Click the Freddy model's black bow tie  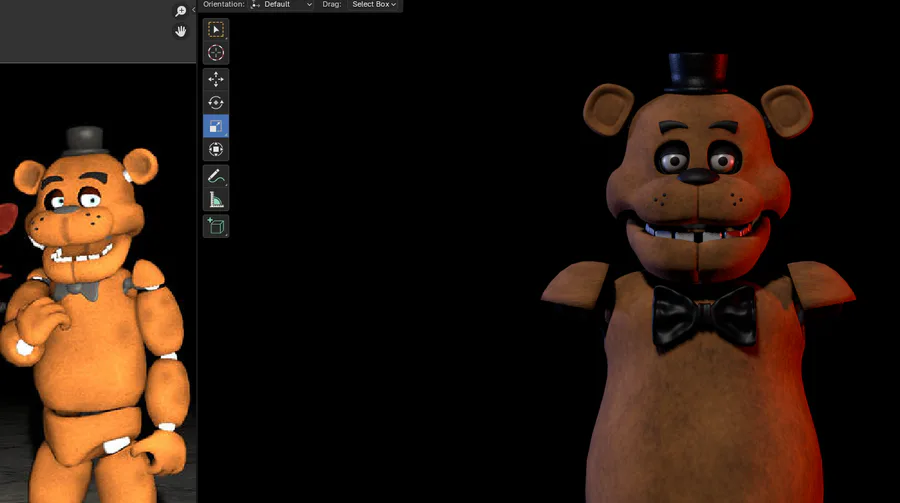pyautogui.click(x=704, y=316)
